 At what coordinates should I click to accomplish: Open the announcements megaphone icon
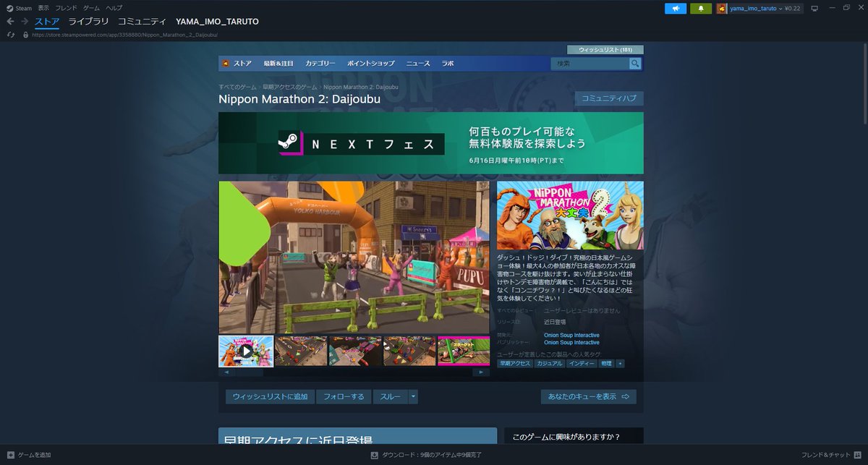click(676, 8)
